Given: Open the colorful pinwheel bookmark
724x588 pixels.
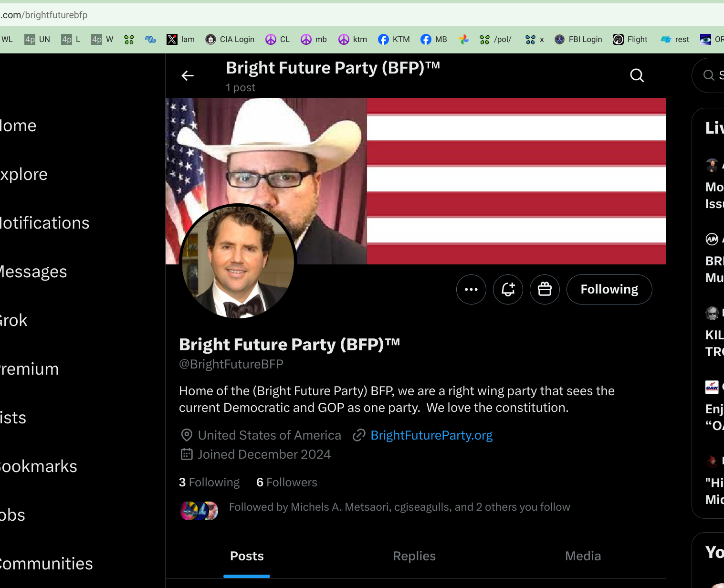Looking at the screenshot, I should click(463, 39).
